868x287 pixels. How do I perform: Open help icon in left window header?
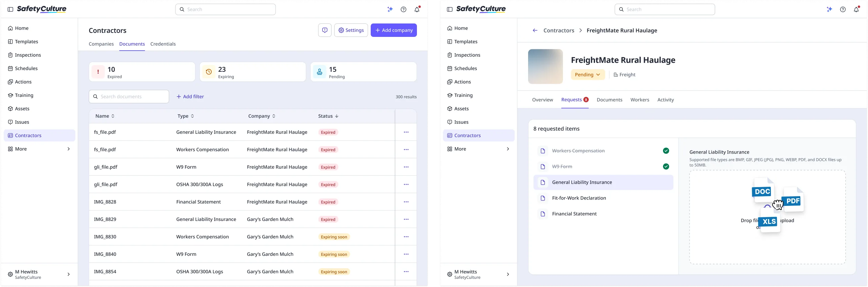pos(403,9)
